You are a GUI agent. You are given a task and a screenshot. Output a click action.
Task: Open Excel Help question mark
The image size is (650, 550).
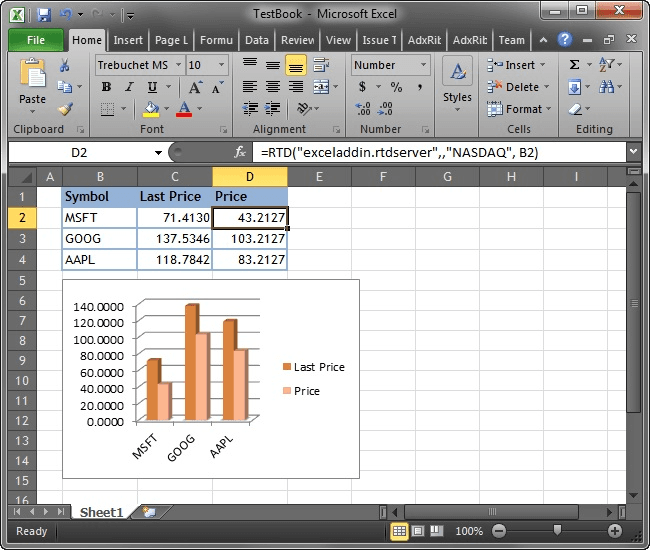pyautogui.click(x=565, y=40)
